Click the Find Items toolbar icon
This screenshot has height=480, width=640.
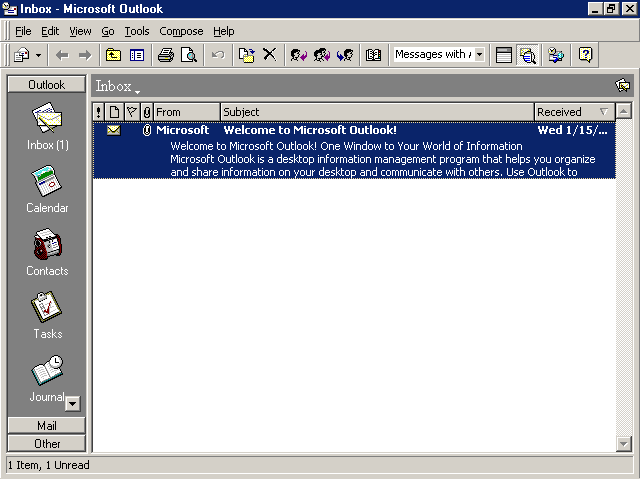click(556, 55)
